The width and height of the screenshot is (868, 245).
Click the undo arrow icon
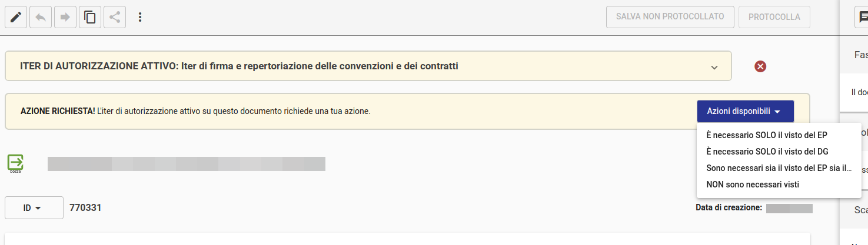(x=41, y=17)
